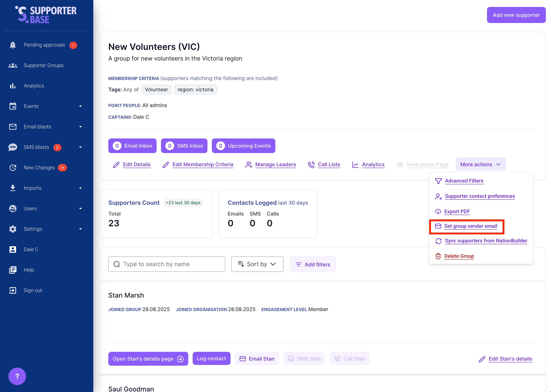Open the Edit Membership Criteria link
Viewport: 551px width, 392px height.
203,165
